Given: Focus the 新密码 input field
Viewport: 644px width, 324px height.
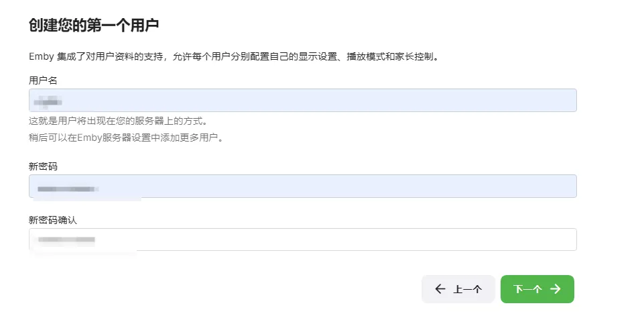Looking at the screenshot, I should click(302, 186).
